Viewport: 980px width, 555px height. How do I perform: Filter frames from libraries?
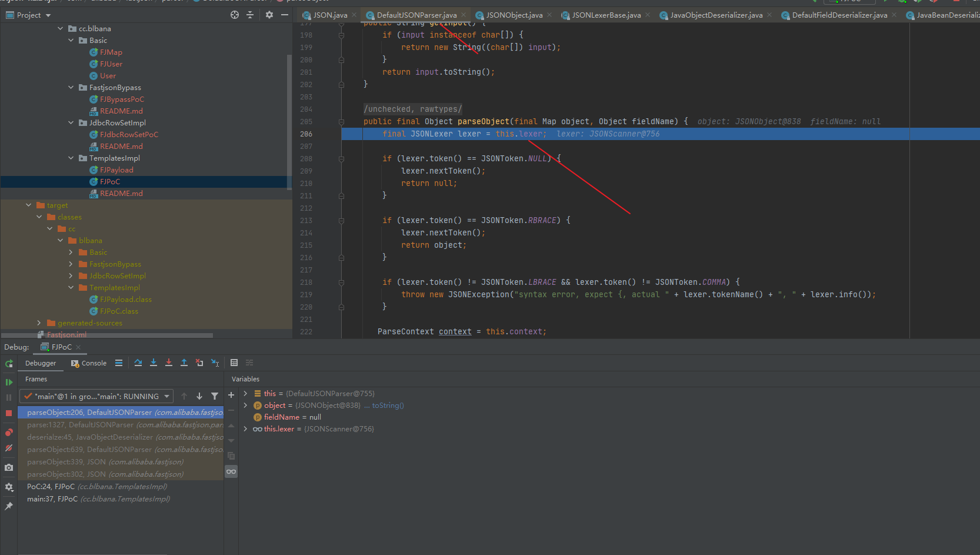pyautogui.click(x=215, y=396)
